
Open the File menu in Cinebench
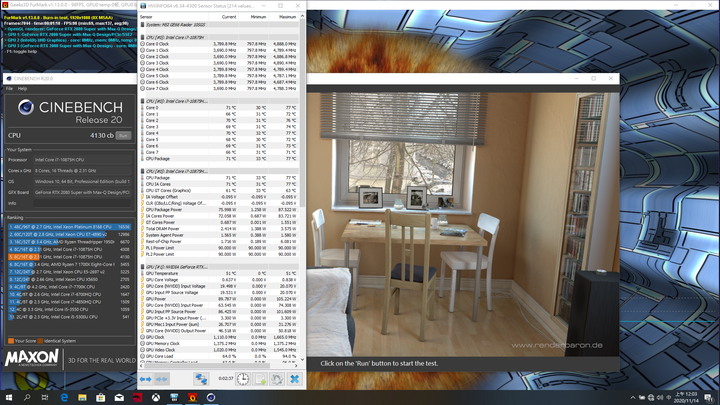point(9,89)
